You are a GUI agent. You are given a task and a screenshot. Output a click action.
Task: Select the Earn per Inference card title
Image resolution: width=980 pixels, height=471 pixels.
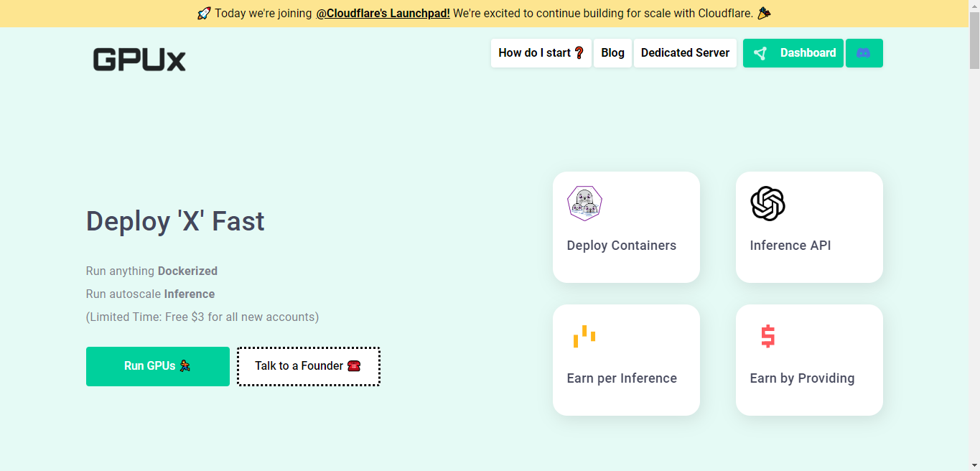[622, 378]
